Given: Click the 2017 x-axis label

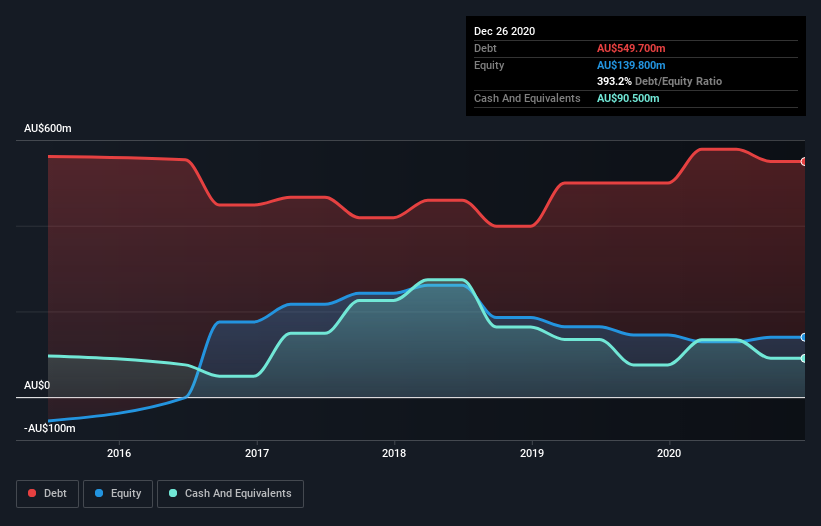Looking at the screenshot, I should point(257,453).
